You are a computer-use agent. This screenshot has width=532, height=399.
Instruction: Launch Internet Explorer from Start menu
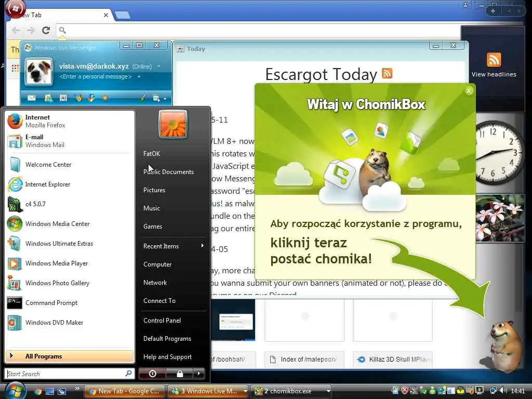[x=70, y=184]
